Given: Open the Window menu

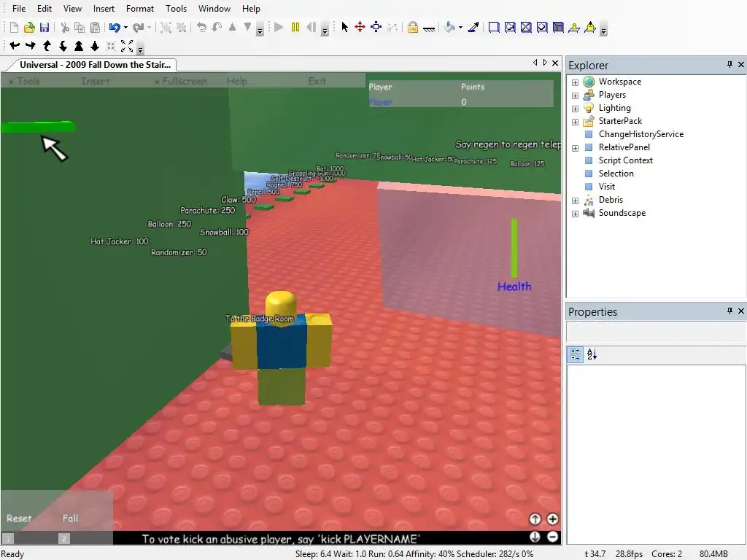Looking at the screenshot, I should [214, 9].
